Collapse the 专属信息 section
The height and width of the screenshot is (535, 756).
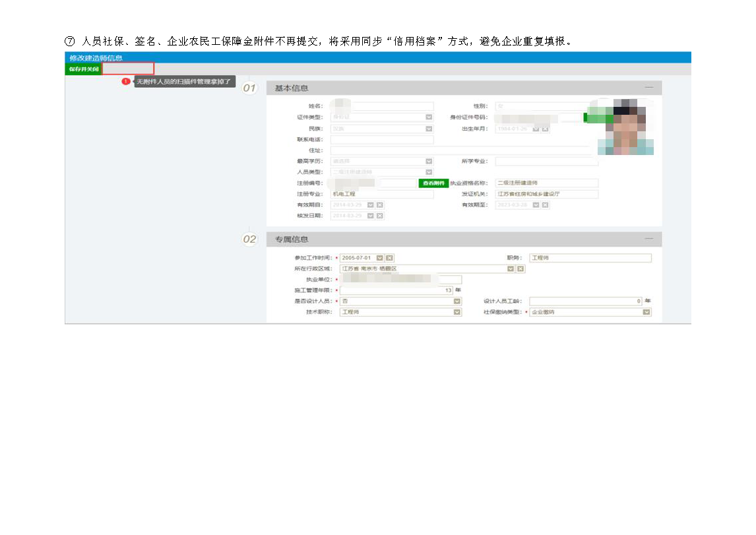(x=649, y=238)
